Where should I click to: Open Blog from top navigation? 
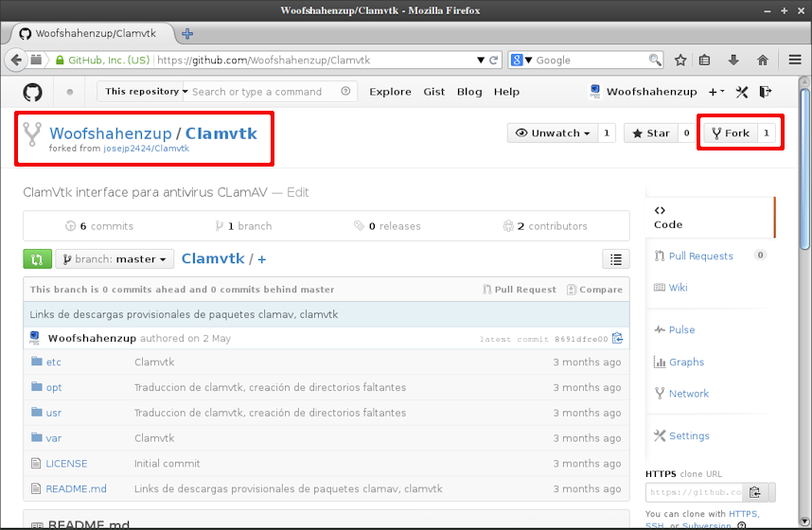click(469, 92)
